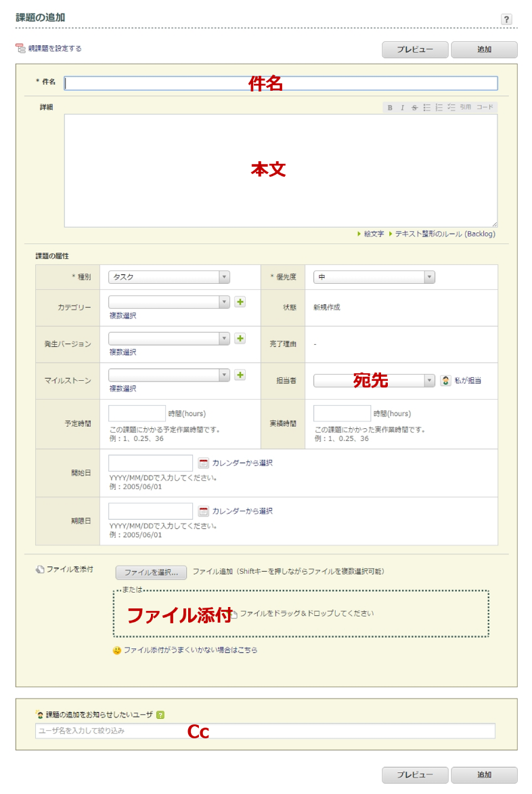
Task: Click inside the 詳細 text area
Action: tap(281, 171)
